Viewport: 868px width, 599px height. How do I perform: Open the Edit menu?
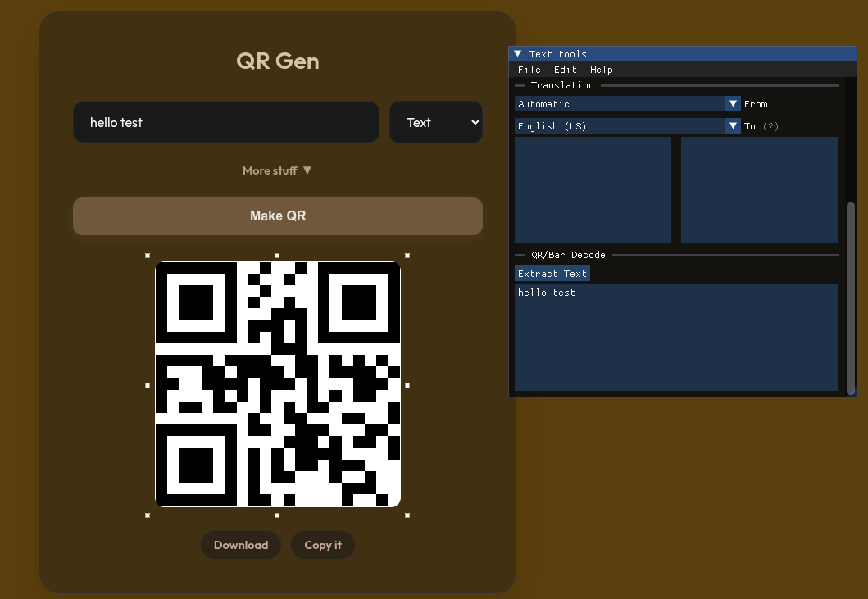565,70
